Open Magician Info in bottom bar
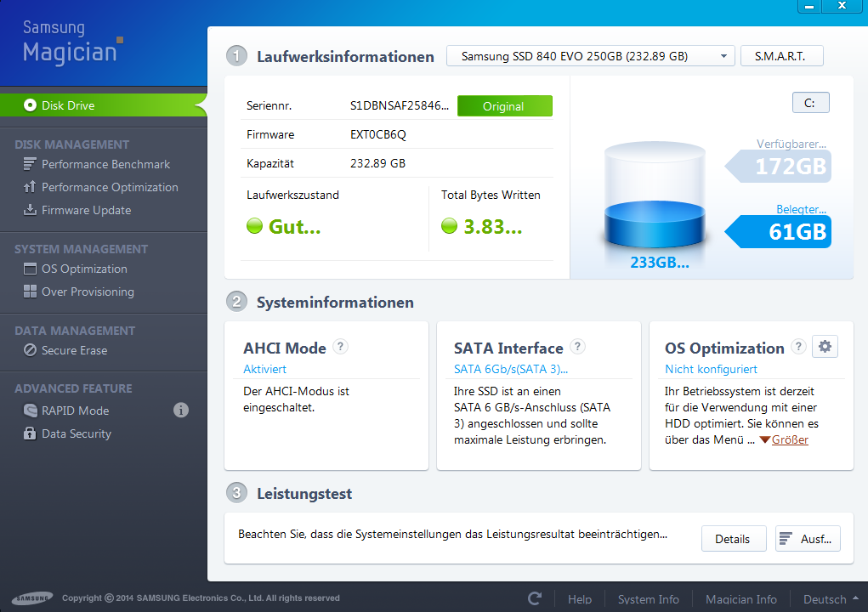 coord(740,599)
